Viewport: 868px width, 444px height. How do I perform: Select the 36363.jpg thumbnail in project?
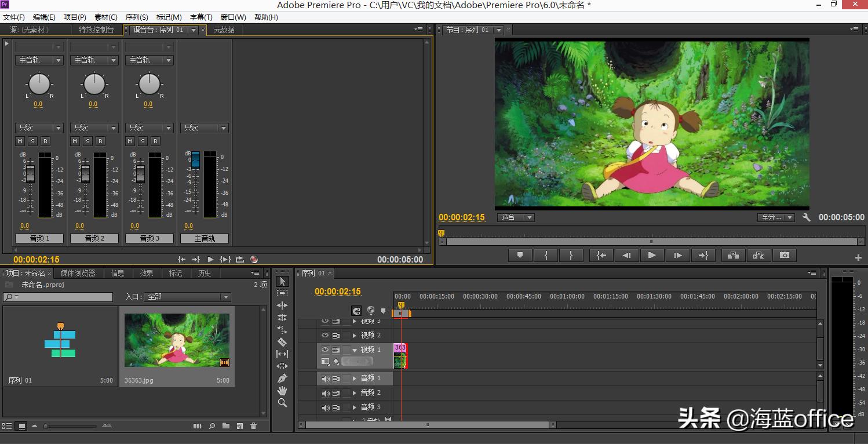pos(177,341)
